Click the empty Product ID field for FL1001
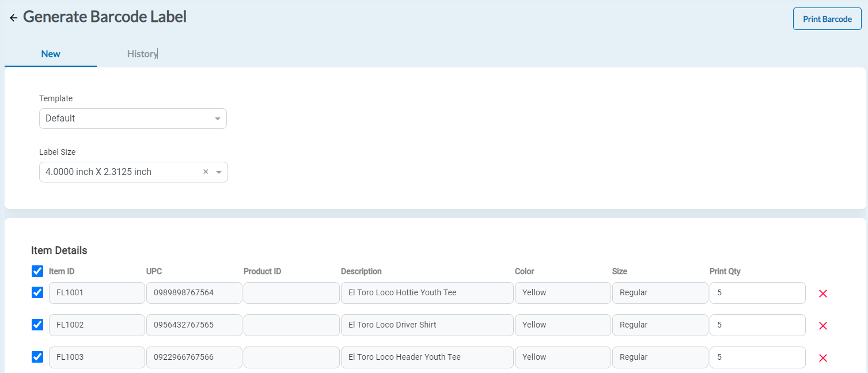This screenshot has height=373, width=868. click(291, 293)
